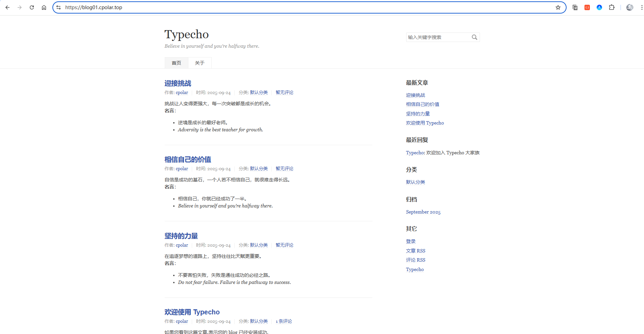Screen dimensions: 644x334
Task: Switch to the 关于 tab
Action: (200, 63)
